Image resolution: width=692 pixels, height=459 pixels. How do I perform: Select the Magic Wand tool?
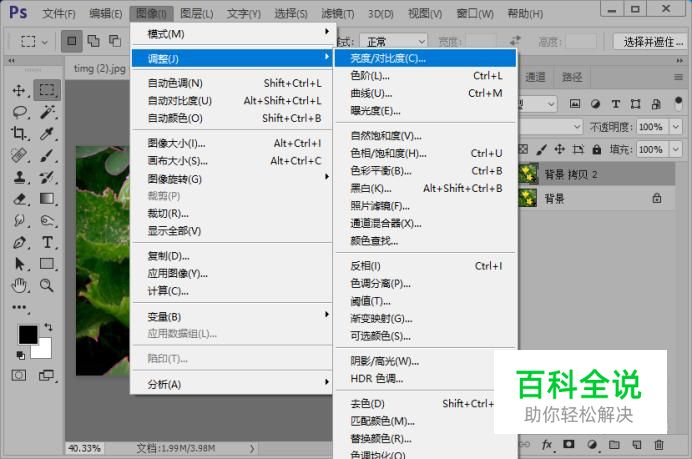tap(47, 112)
